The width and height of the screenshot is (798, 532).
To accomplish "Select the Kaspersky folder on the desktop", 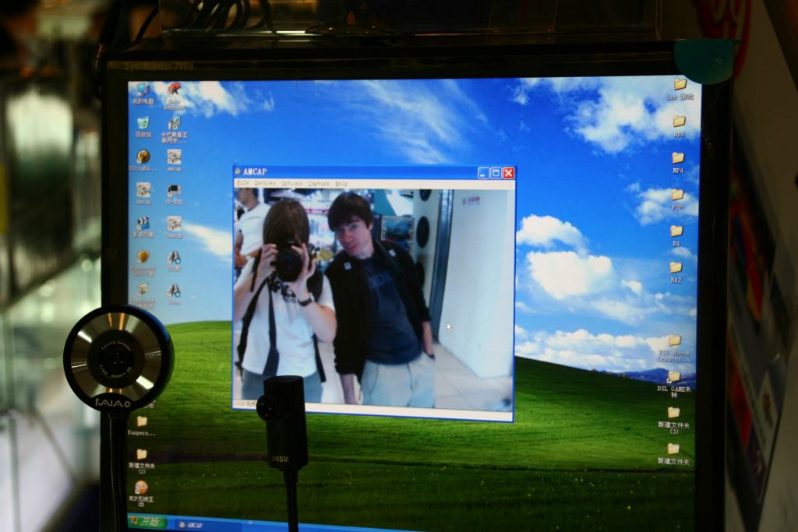I will coord(142,426).
